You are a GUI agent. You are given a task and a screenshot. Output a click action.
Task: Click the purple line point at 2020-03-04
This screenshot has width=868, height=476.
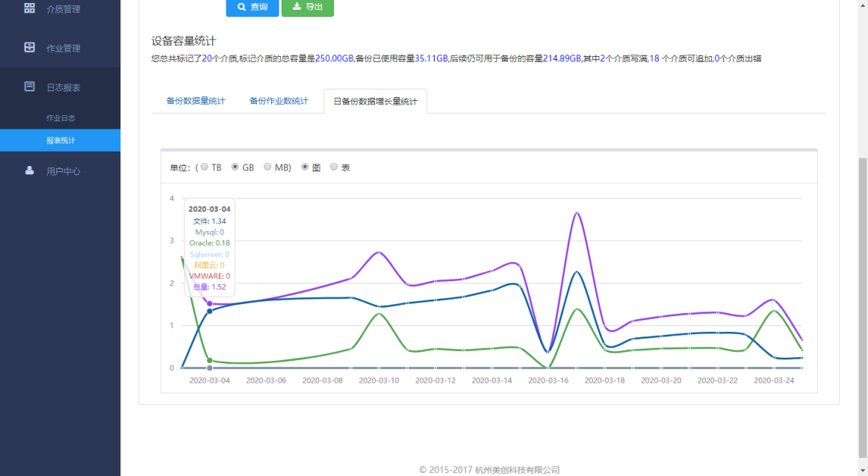(x=210, y=304)
